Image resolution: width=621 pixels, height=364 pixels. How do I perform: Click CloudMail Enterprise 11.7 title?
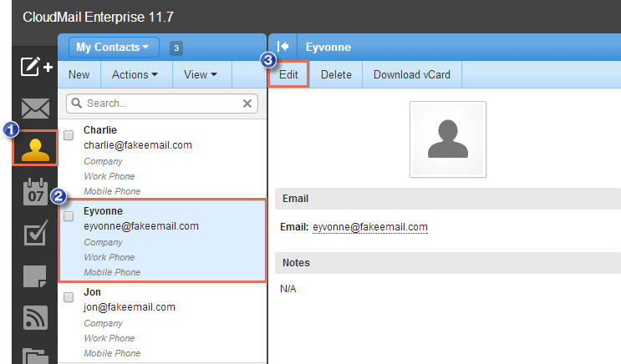[99, 17]
